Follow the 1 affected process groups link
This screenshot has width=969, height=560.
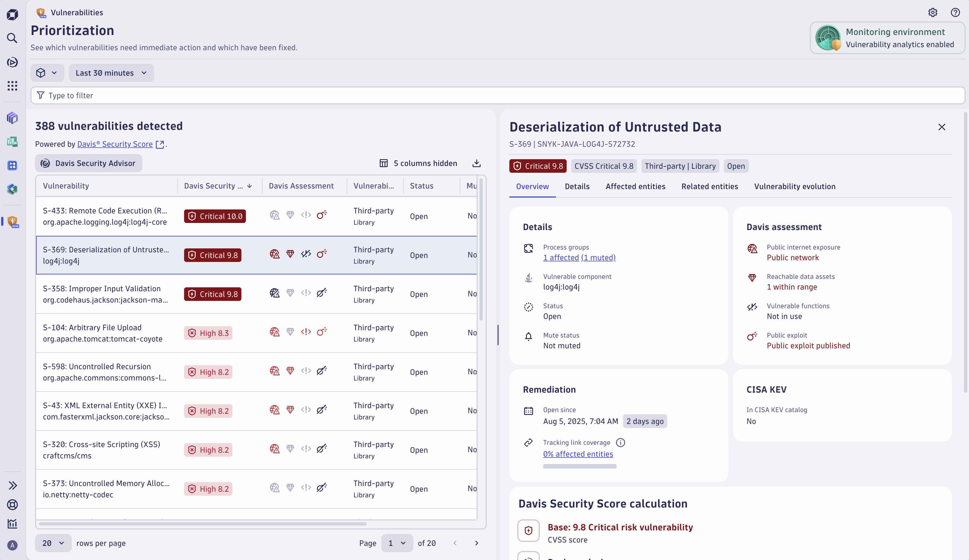point(561,257)
